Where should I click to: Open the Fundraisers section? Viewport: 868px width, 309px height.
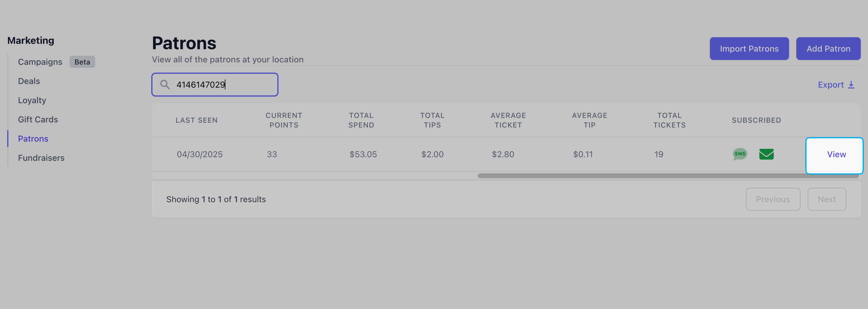click(x=41, y=158)
